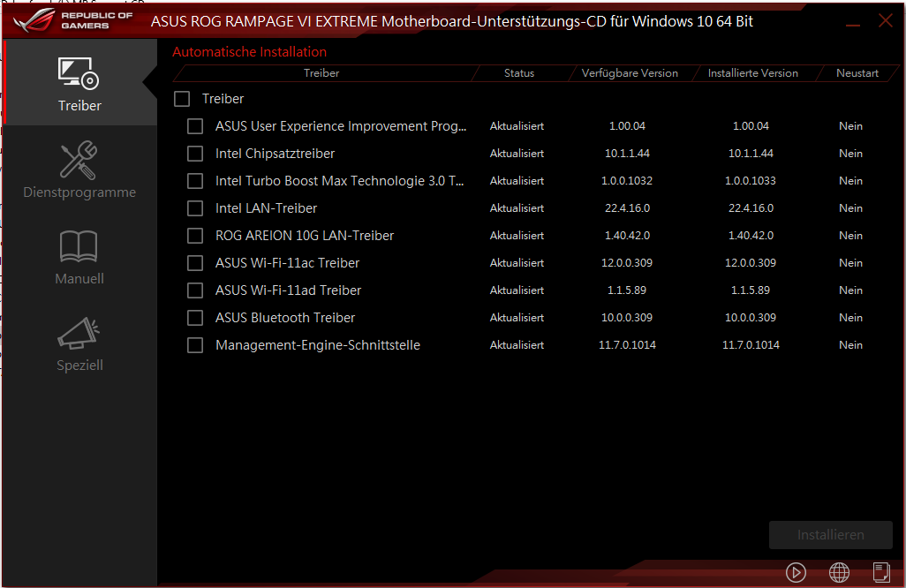Image resolution: width=906 pixels, height=588 pixels.
Task: Click the globe website icon
Action: [839, 572]
